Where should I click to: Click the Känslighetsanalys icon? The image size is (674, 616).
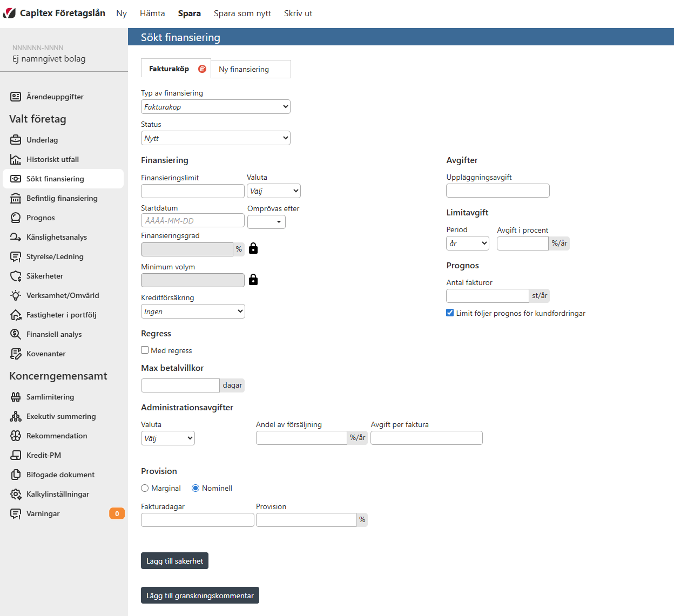click(16, 237)
